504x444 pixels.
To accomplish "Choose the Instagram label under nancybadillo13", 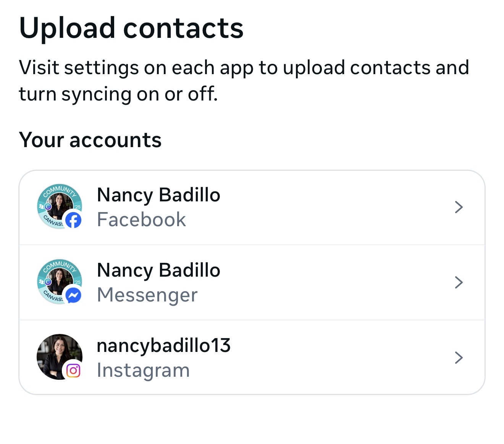I will pyautogui.click(x=143, y=370).
